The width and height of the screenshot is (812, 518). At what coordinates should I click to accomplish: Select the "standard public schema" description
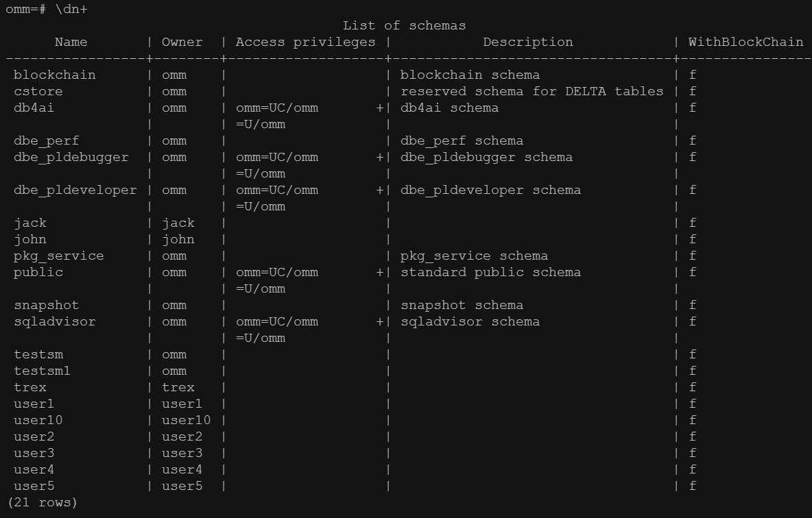tap(490, 273)
